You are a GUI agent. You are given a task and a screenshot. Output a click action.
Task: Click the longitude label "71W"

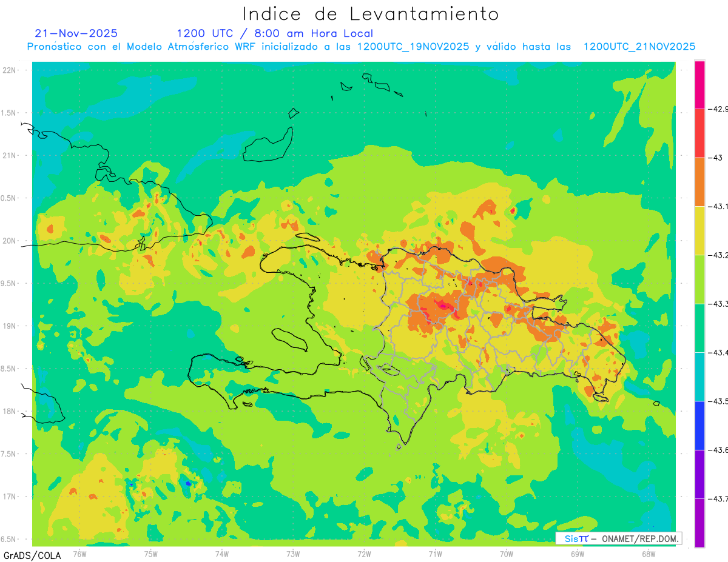tap(435, 553)
